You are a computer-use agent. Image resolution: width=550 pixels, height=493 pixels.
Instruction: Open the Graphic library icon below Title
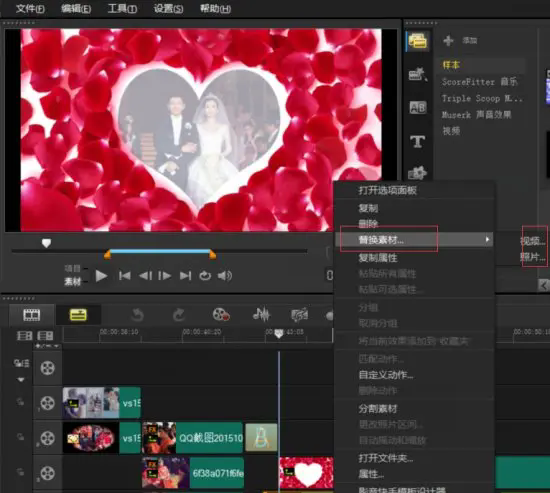tap(417, 173)
